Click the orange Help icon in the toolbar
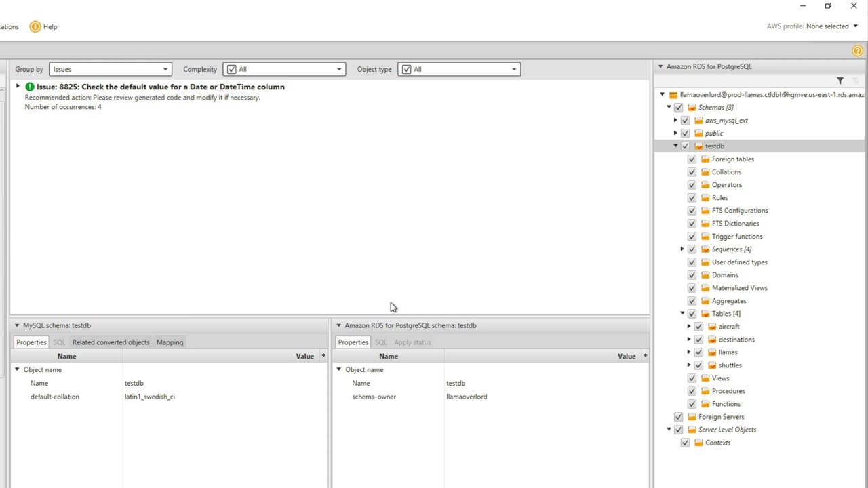868x488 pixels. 35,26
